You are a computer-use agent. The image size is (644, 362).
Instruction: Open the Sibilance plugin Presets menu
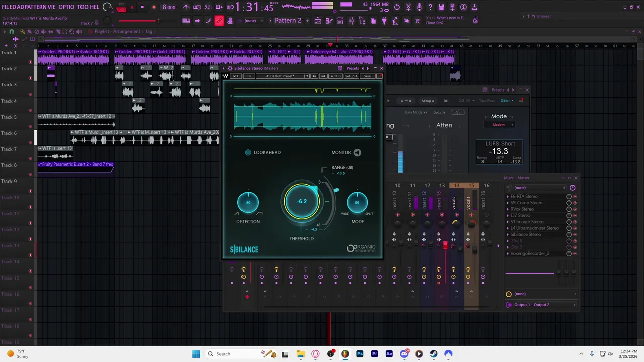pos(353,68)
